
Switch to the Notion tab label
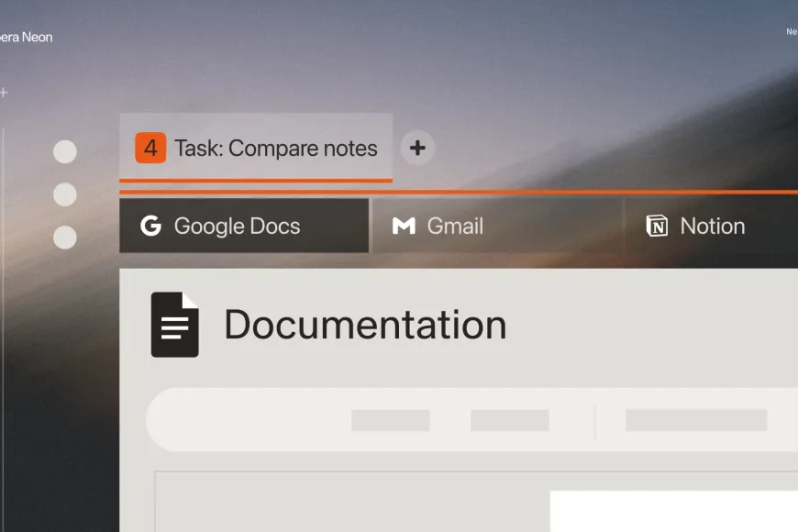click(713, 226)
